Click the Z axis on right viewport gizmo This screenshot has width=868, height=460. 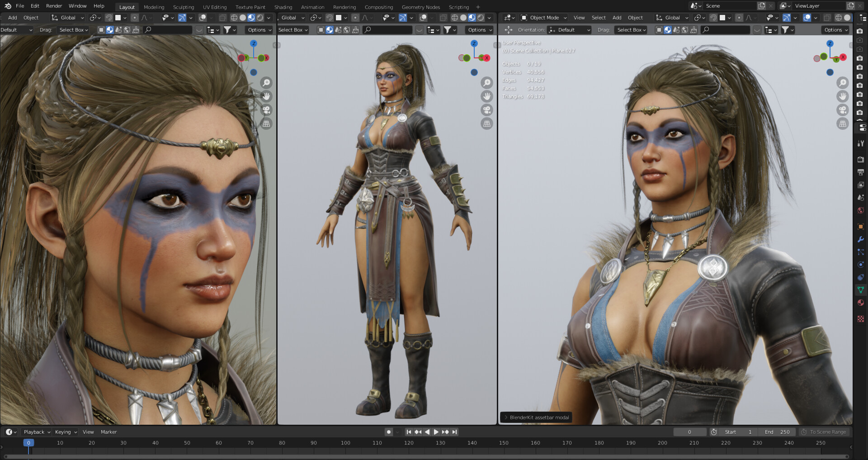click(x=830, y=43)
